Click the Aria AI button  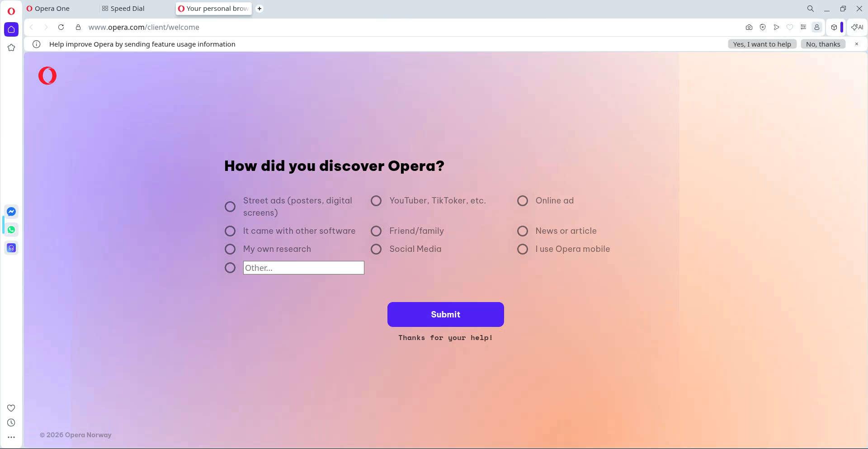tap(857, 27)
